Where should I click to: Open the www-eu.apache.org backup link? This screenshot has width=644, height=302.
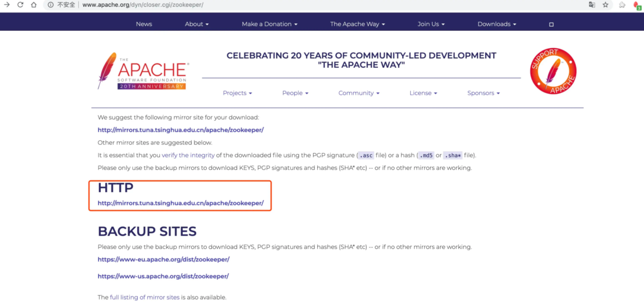point(163,259)
